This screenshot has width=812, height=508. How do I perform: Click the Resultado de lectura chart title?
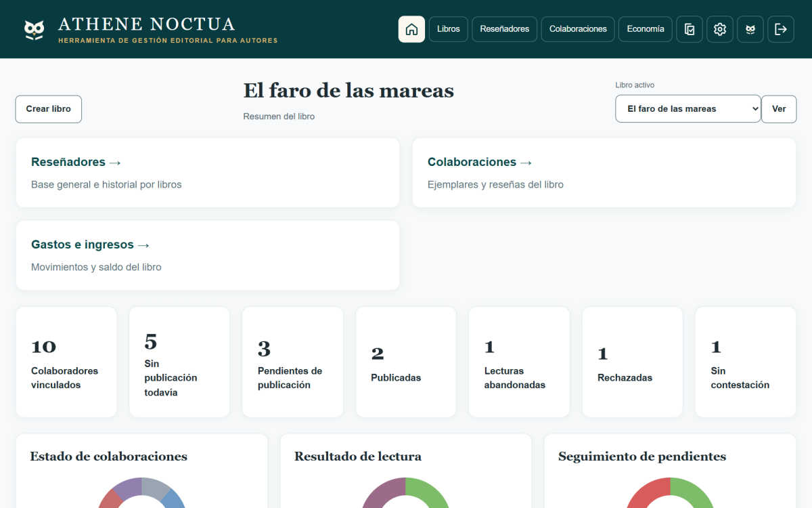(x=358, y=457)
